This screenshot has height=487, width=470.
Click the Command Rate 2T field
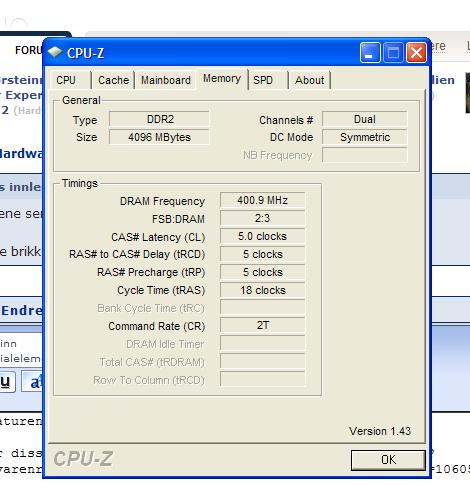click(263, 326)
